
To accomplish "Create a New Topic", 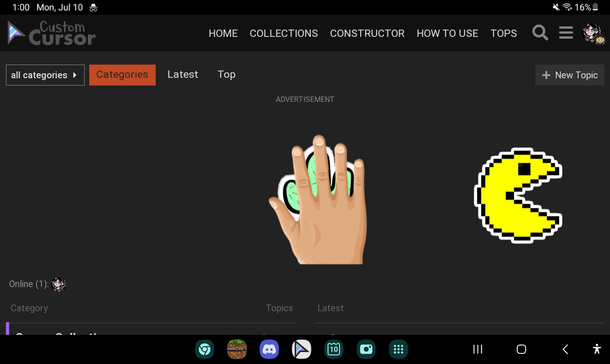I will tap(569, 75).
